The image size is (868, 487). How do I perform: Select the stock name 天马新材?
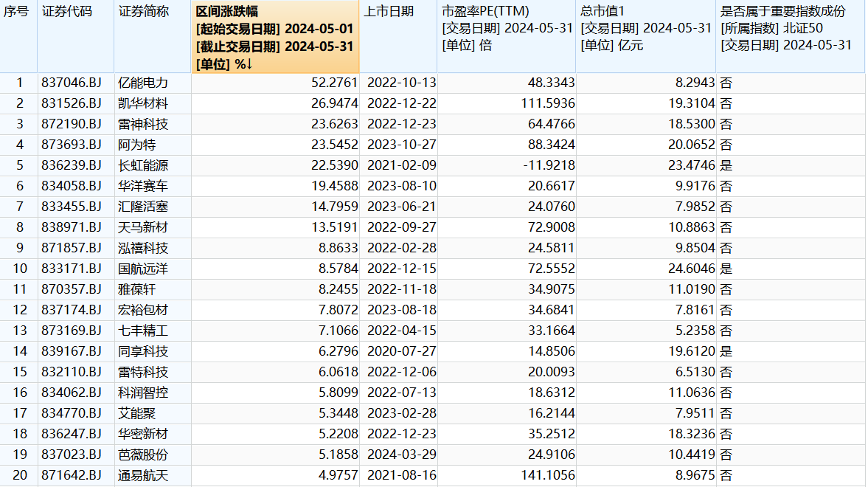point(143,227)
